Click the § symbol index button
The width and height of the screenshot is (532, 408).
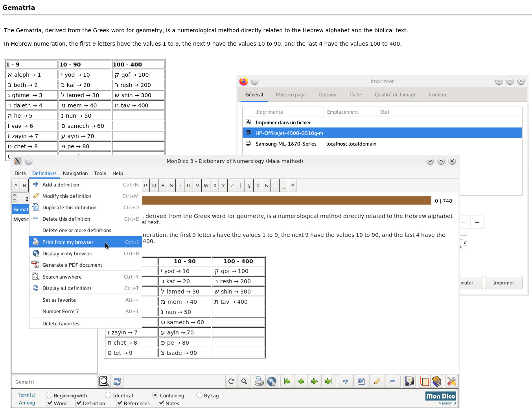tap(249, 186)
